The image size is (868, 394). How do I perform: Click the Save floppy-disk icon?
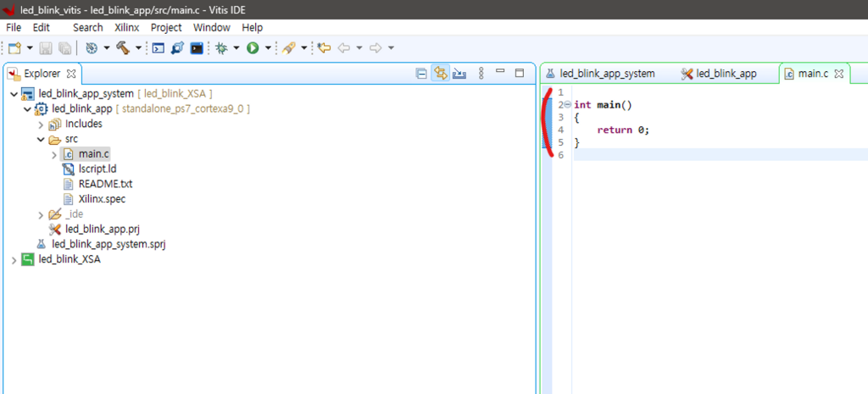tap(46, 48)
